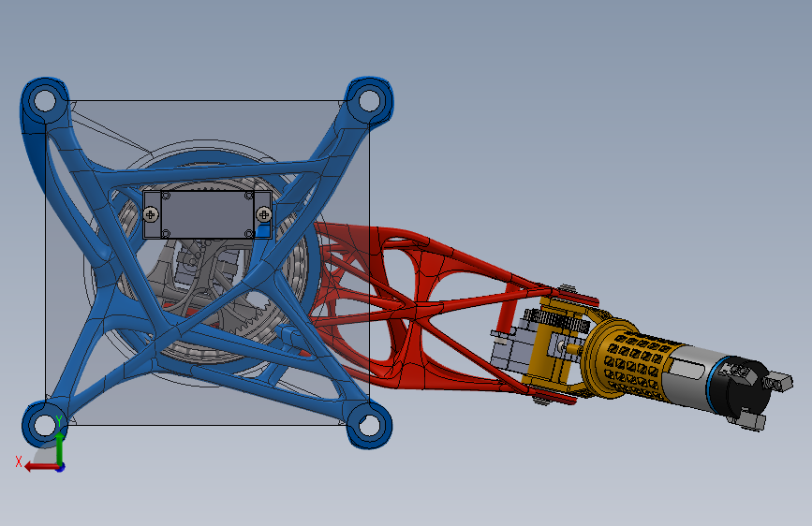Select the top-right mounting hole of blue frame

point(369,100)
